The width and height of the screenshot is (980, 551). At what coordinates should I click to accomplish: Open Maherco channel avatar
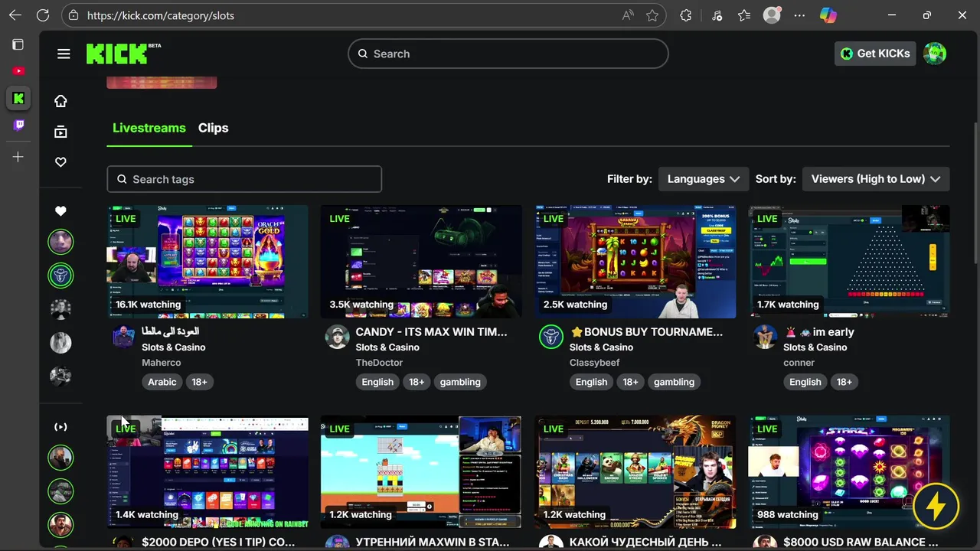123,337
